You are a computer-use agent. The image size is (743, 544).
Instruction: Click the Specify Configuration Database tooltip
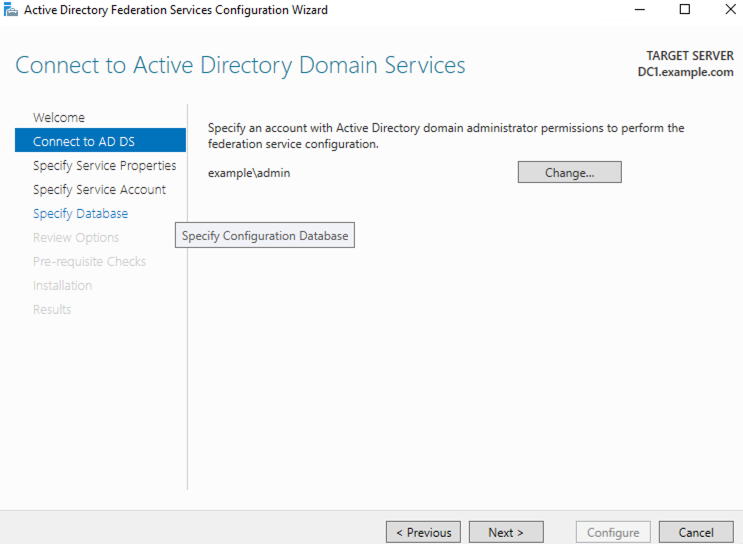[x=265, y=235]
